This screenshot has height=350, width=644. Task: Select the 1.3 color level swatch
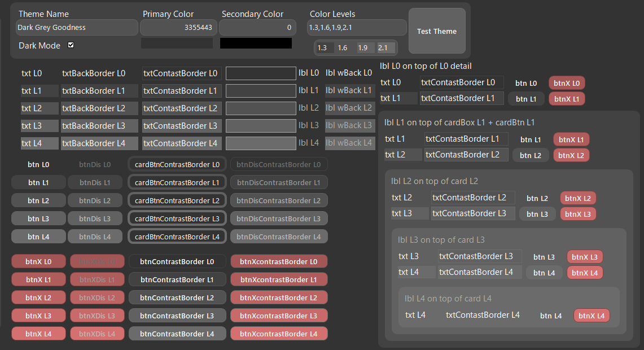click(324, 48)
